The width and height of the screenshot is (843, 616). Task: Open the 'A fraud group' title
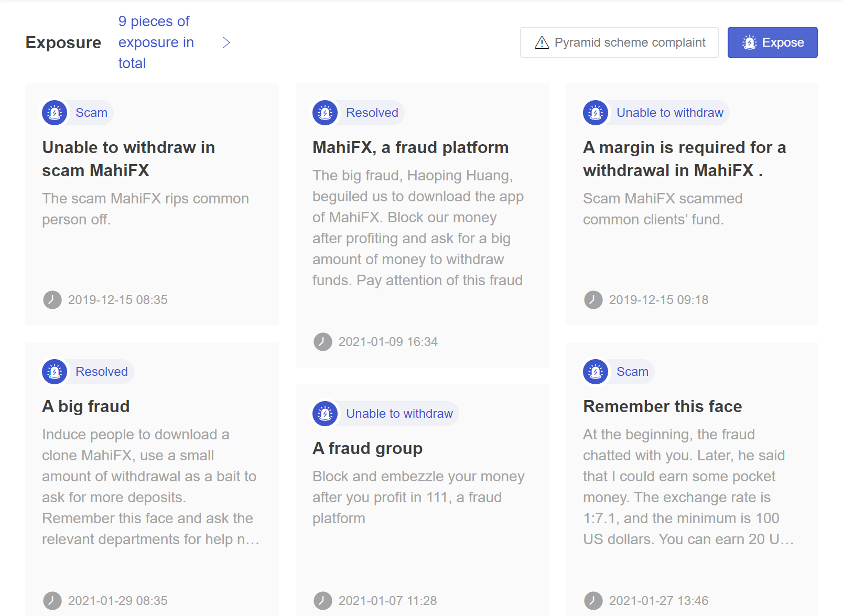(368, 448)
